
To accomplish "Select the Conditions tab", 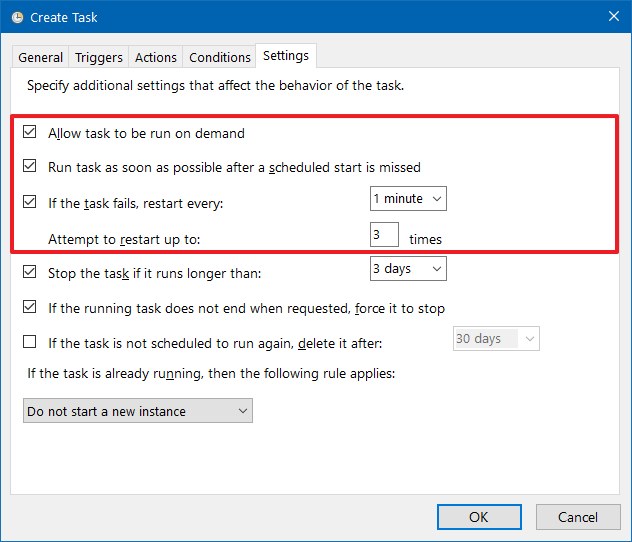I will 220,57.
